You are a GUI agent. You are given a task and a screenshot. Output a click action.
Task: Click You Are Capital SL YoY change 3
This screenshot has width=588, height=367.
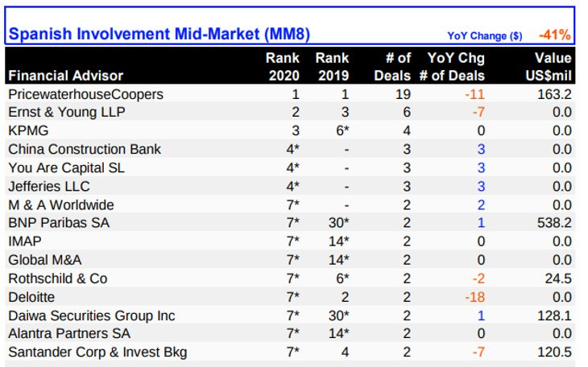481,168
